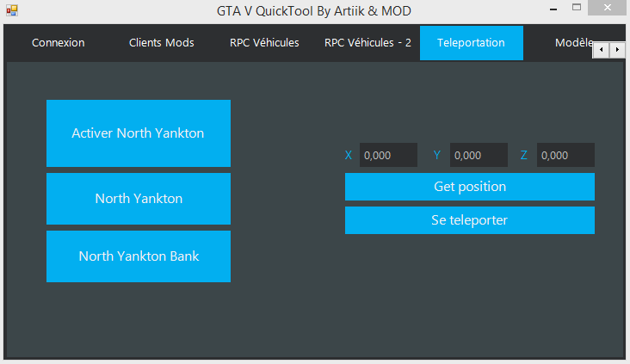Screen dimensions: 630x364
Task: Focus the Z coordinate field
Action: tap(565, 155)
